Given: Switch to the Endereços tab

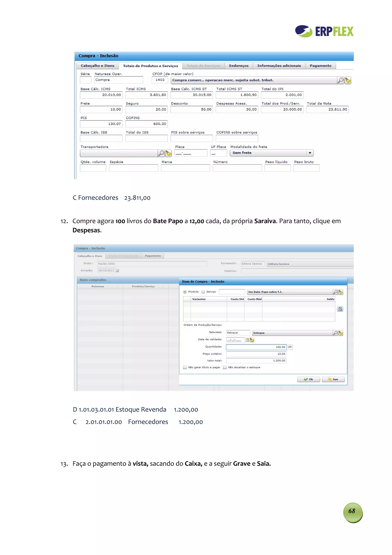Looking at the screenshot, I should coord(239,66).
